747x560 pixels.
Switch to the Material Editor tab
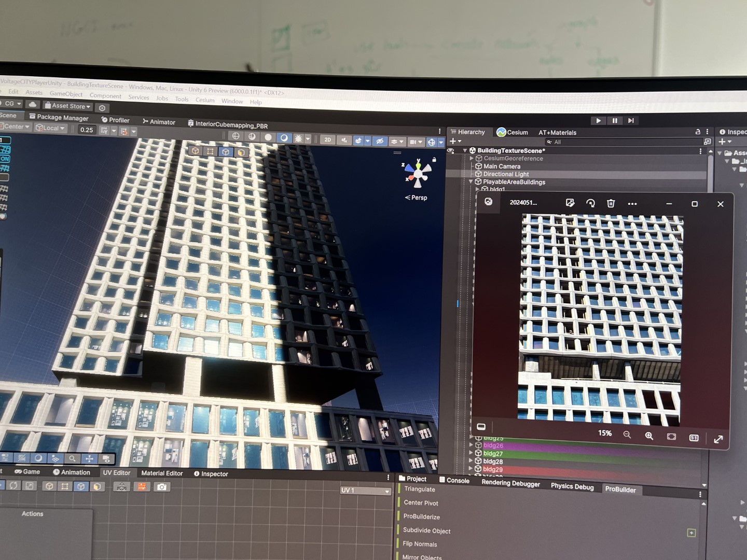pyautogui.click(x=161, y=473)
